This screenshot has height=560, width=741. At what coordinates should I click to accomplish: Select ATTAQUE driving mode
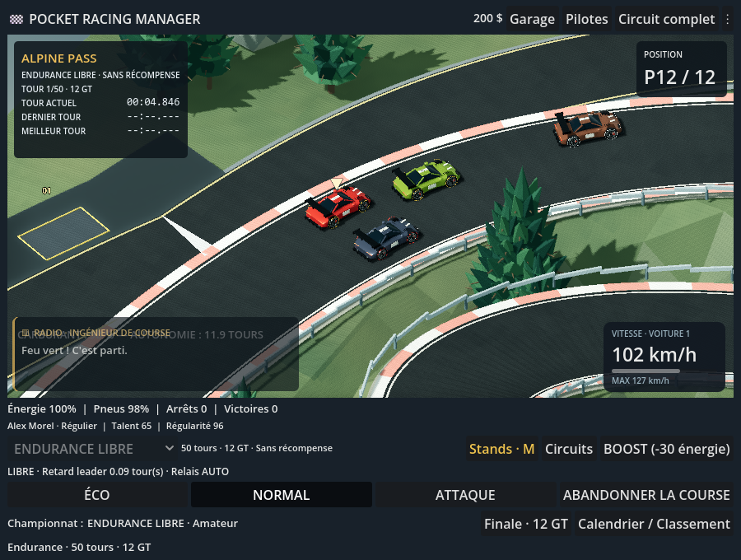pos(465,495)
